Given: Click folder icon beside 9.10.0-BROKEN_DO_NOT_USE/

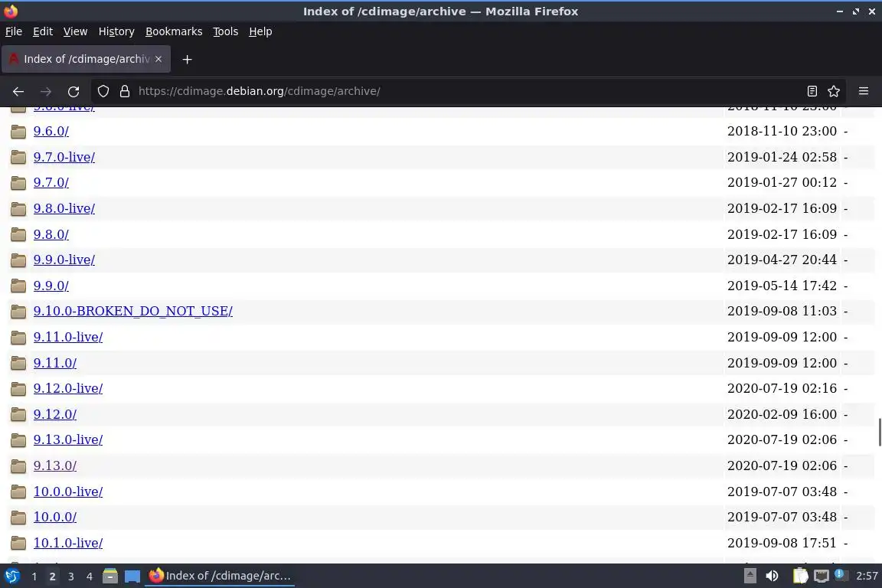Looking at the screenshot, I should (18, 311).
